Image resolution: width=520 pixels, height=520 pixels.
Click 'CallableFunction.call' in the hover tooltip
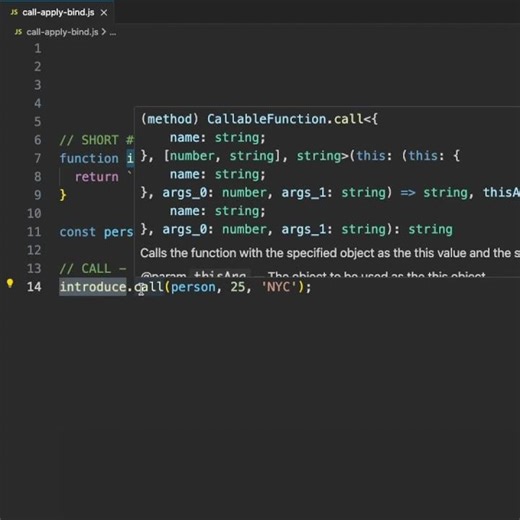coord(285,119)
